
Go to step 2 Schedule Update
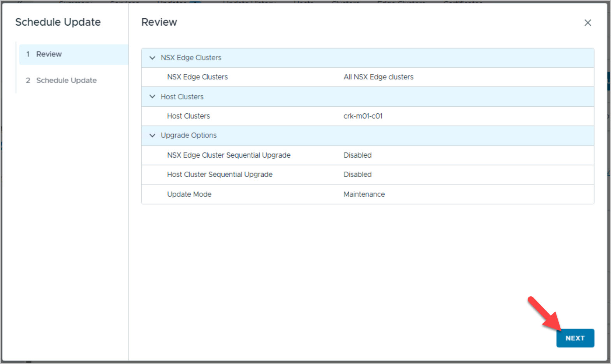tap(66, 80)
